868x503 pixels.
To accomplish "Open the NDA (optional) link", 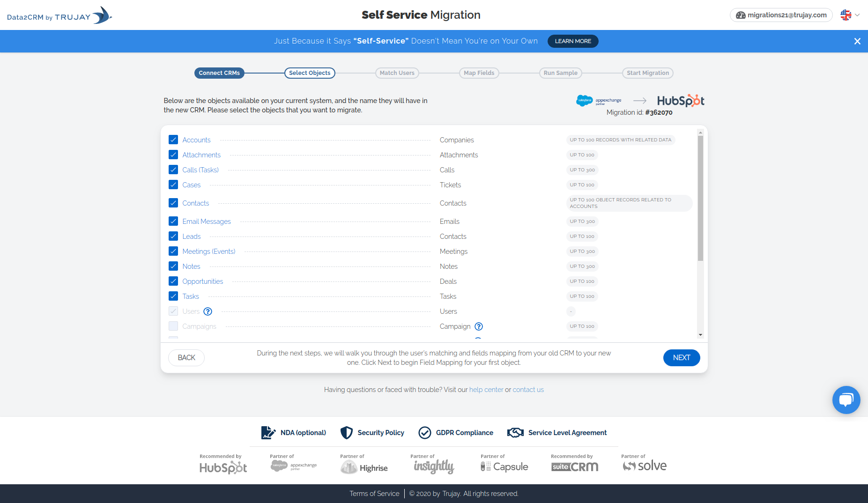I will [303, 433].
